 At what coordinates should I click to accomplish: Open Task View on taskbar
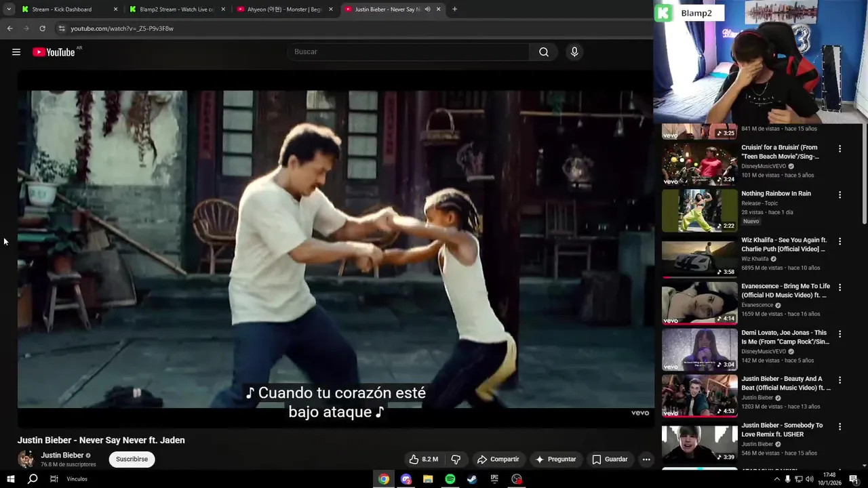[x=54, y=479]
